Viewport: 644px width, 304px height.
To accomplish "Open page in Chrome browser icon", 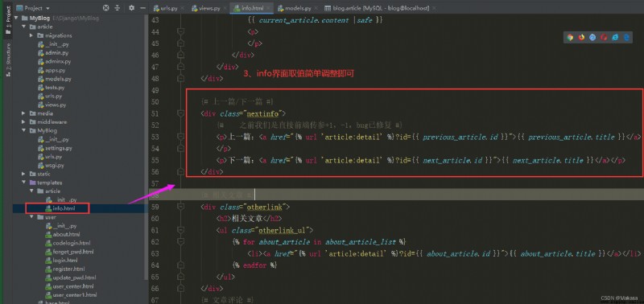I will click(x=570, y=37).
